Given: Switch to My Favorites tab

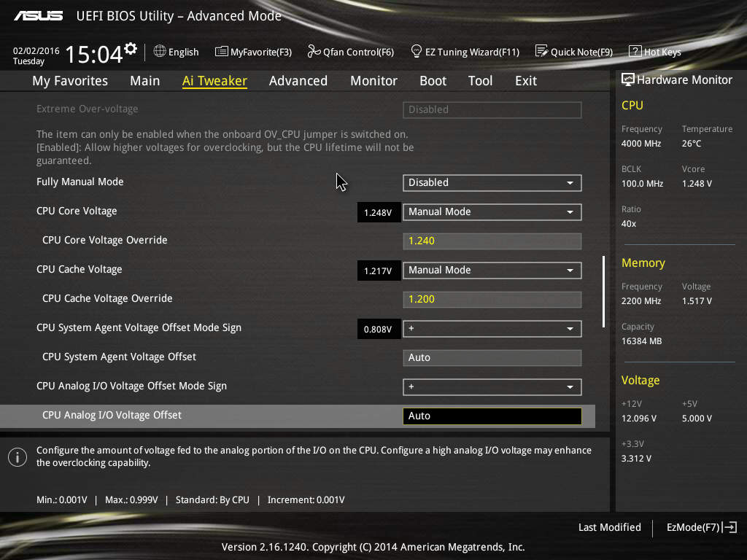Looking at the screenshot, I should pos(70,81).
